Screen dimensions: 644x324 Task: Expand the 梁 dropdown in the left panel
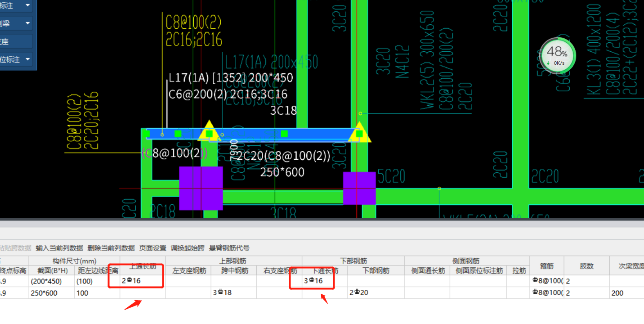coord(28,23)
